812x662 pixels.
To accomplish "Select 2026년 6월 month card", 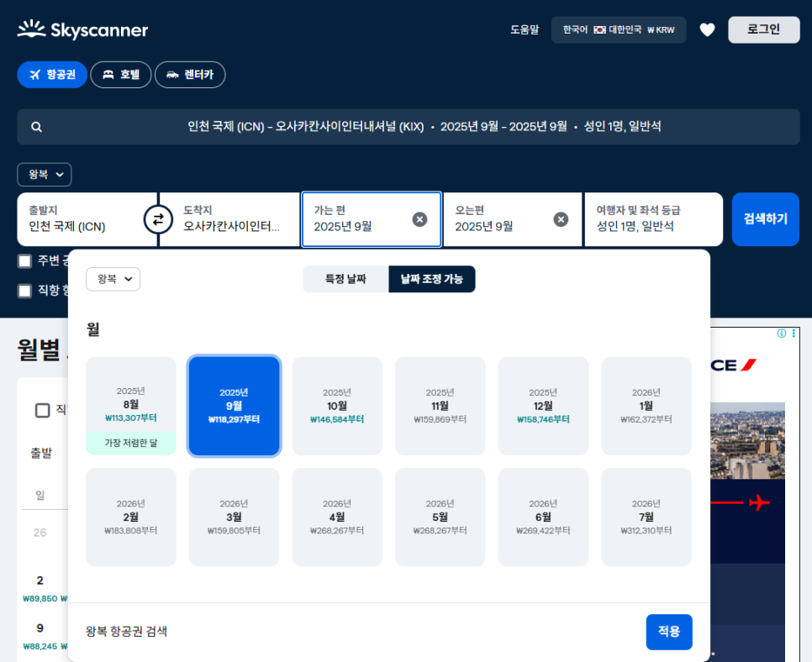I will (543, 517).
